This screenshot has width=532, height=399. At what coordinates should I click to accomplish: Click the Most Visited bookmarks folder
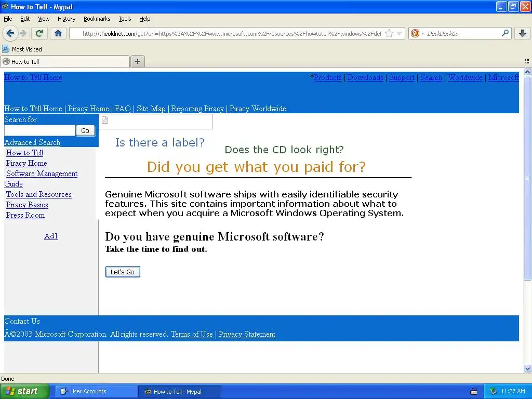pyautogui.click(x=22, y=49)
